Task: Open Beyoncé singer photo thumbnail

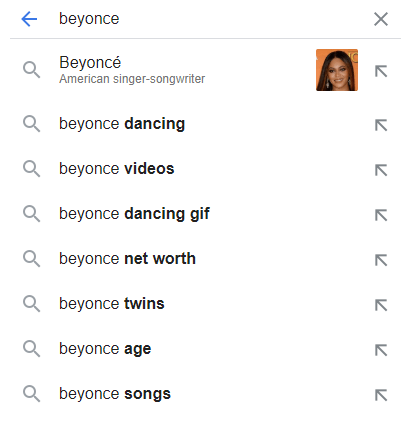Action: (x=337, y=70)
